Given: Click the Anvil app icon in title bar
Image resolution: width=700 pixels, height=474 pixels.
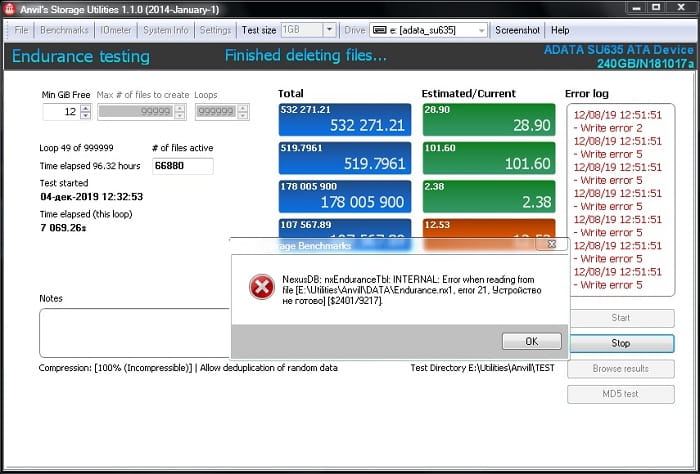Looking at the screenshot, I should pos(9,8).
